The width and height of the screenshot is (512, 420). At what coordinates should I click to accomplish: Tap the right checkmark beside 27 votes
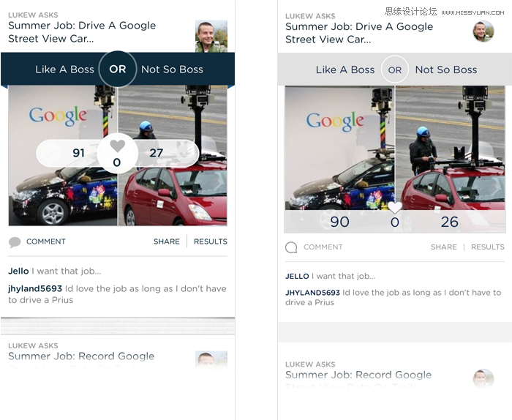point(185,153)
